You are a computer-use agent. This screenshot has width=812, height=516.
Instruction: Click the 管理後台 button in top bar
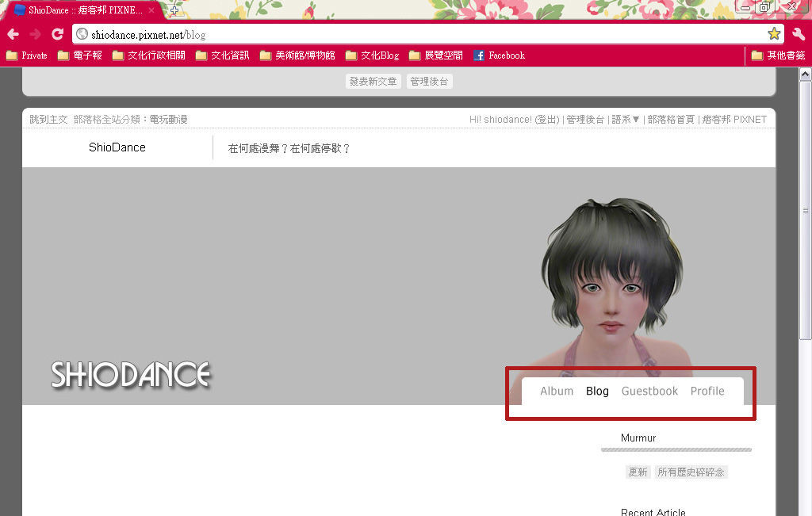pos(429,82)
